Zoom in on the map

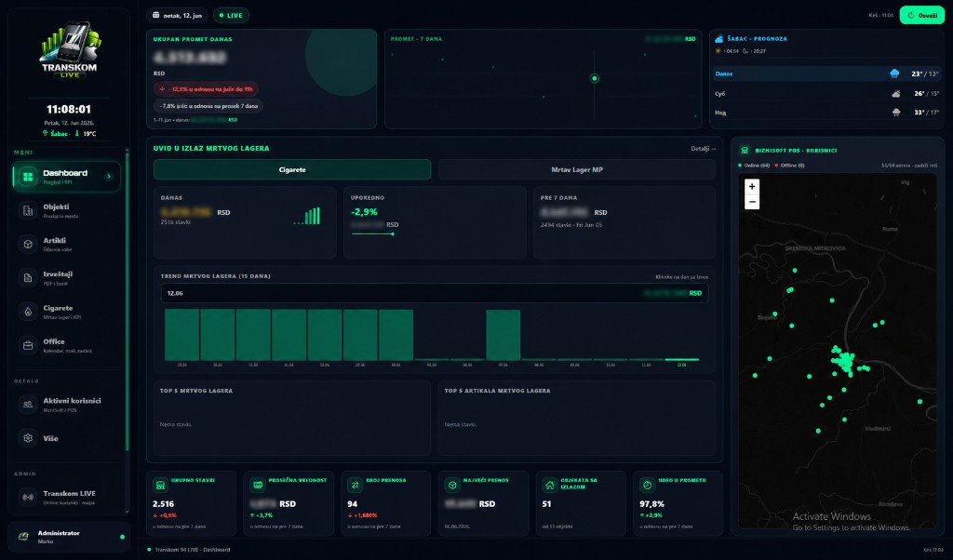[x=752, y=186]
